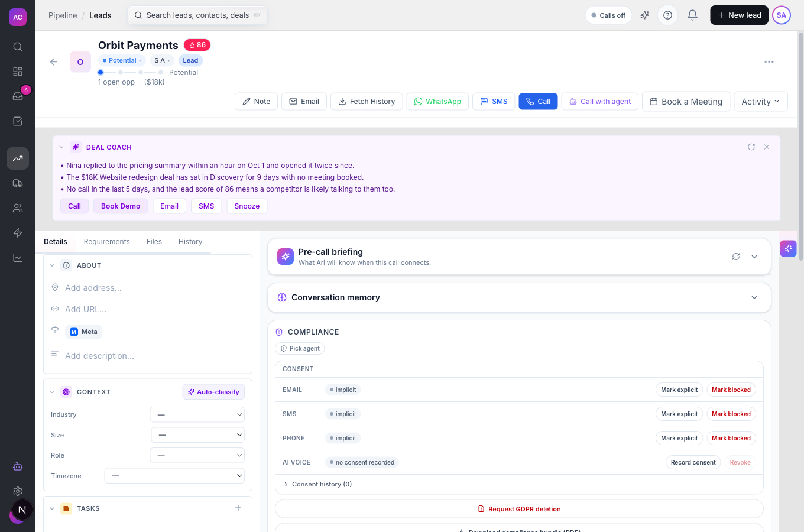Open contacts people icon in sidebar
Image resolution: width=804 pixels, height=532 pixels.
(x=18, y=208)
